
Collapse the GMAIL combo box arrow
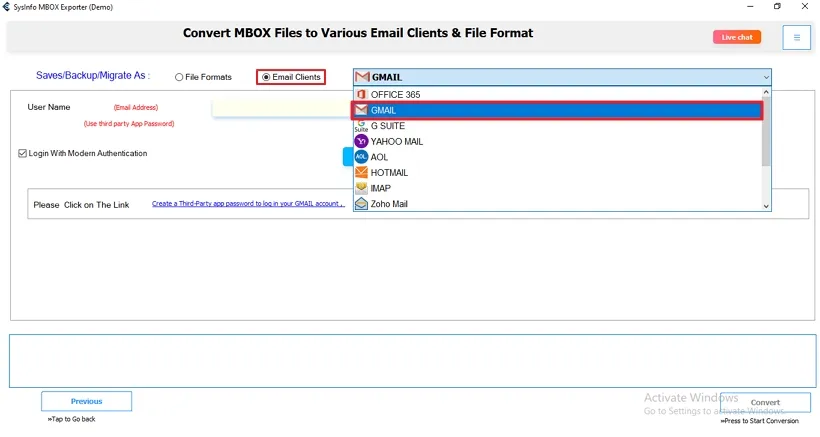[766, 77]
